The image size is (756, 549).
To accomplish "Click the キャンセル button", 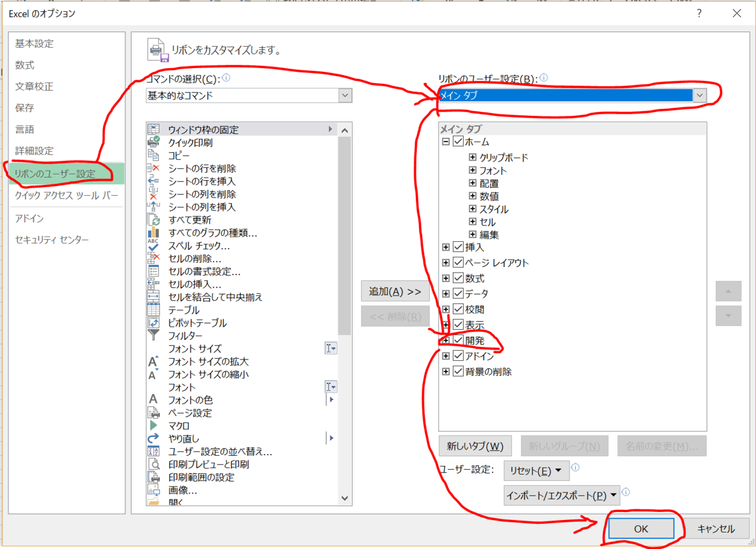I will (x=716, y=529).
